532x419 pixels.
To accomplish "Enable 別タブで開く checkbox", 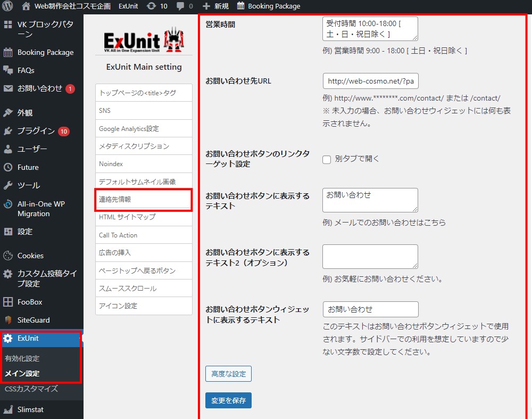I will 327,159.
